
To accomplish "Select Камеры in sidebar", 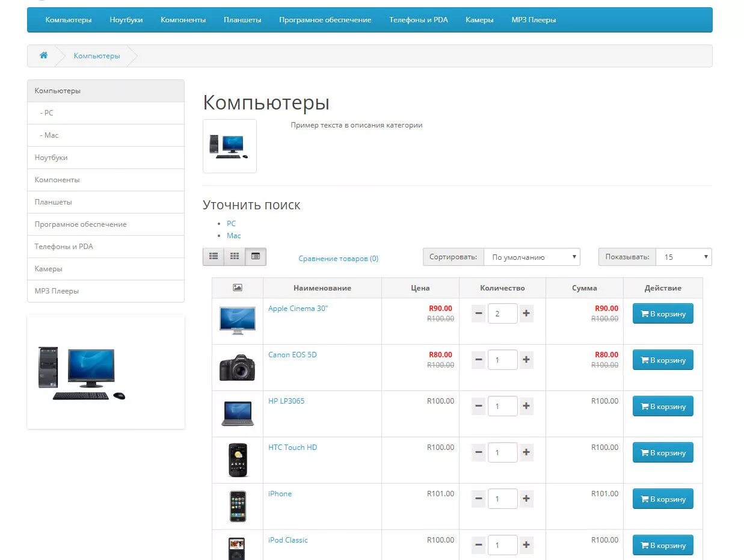I will (106, 269).
